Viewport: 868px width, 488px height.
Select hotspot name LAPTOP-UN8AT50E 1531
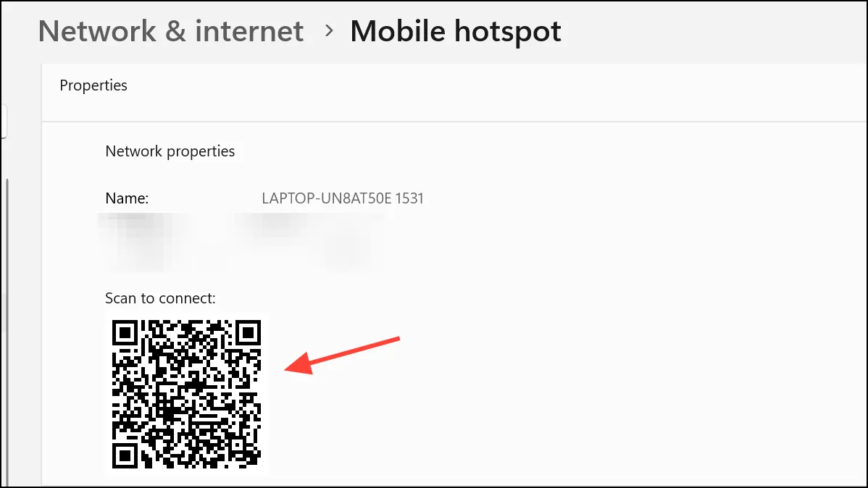click(x=343, y=198)
